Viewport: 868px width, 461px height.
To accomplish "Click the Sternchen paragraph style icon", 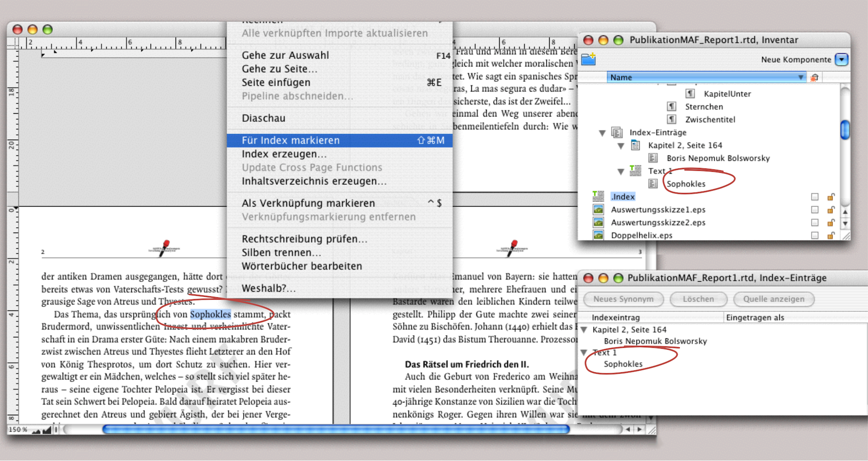I will (x=671, y=107).
